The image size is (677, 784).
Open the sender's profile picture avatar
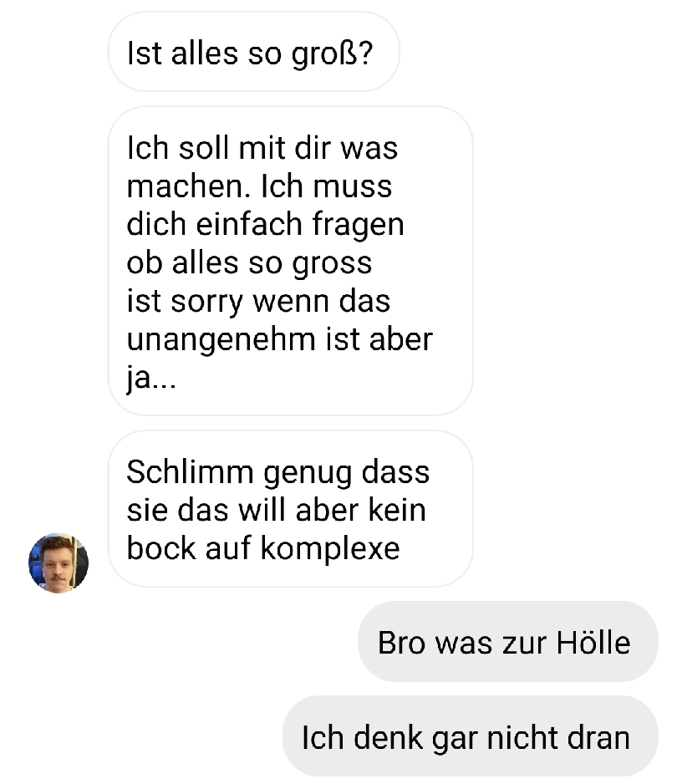[59, 563]
